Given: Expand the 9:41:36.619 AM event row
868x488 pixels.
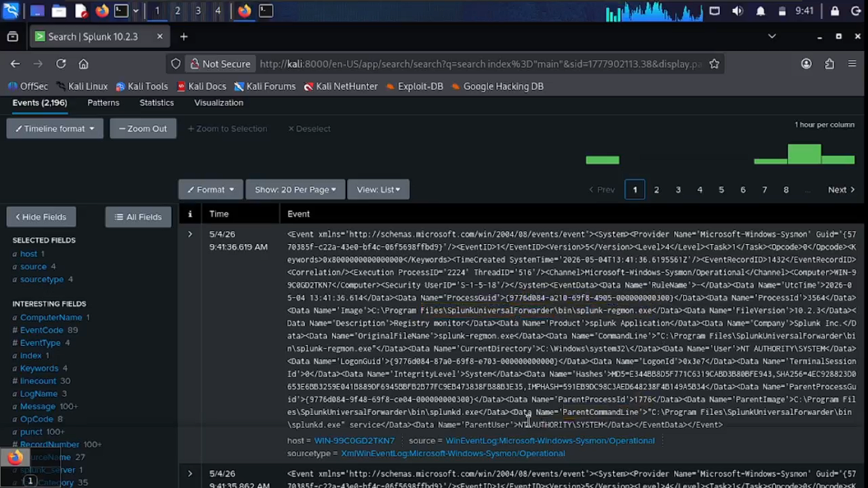Looking at the screenshot, I should pos(189,234).
